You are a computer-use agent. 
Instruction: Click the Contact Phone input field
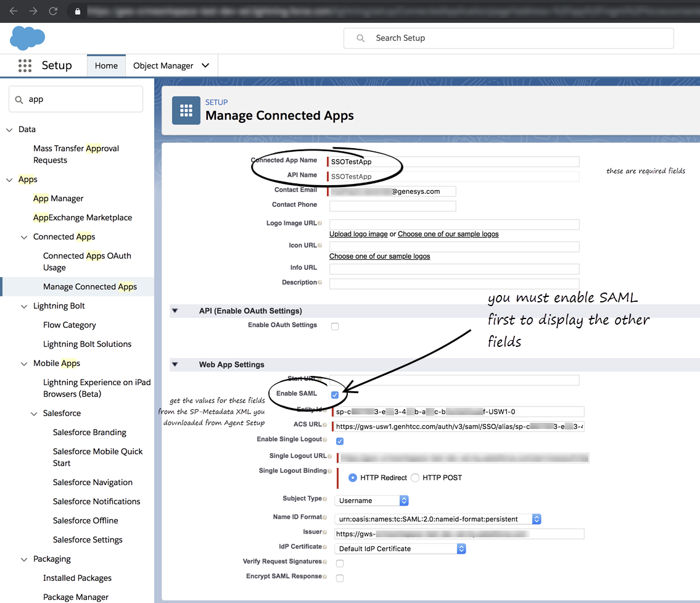click(393, 206)
